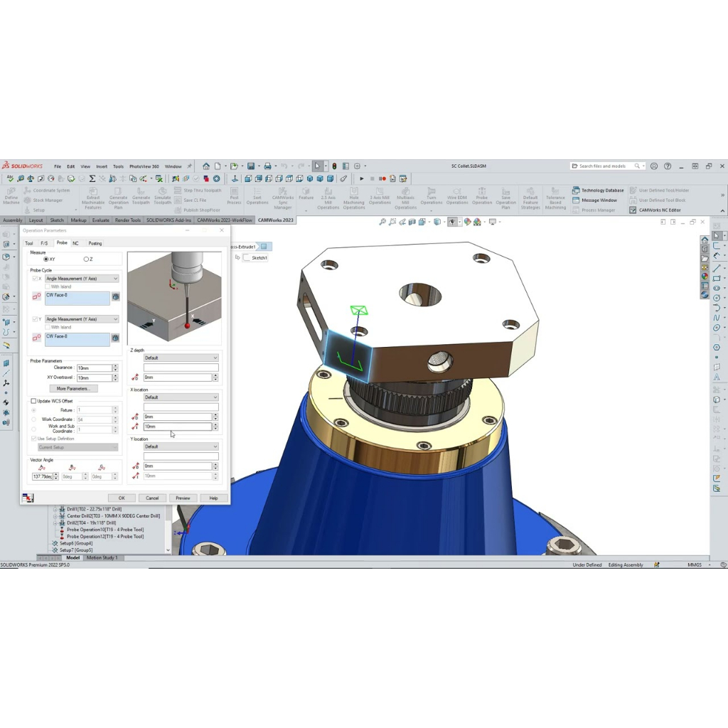Click the Preview button
This screenshot has height=728, width=728.
coord(183,498)
